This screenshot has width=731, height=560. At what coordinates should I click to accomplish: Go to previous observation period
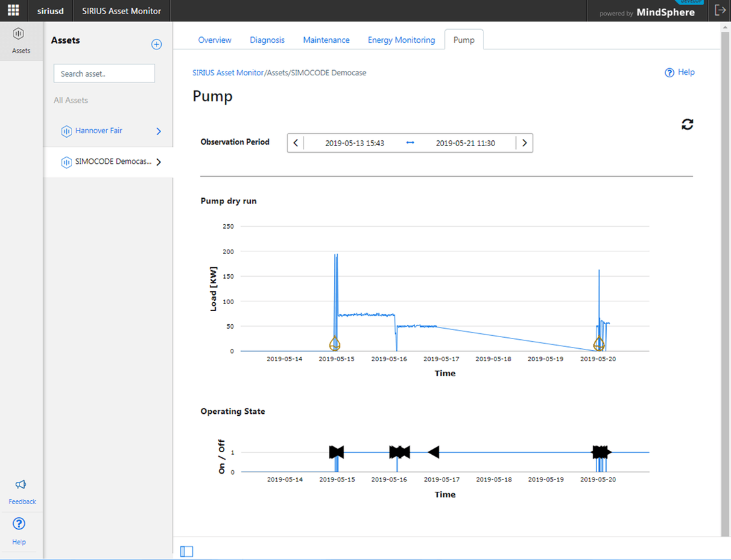296,143
